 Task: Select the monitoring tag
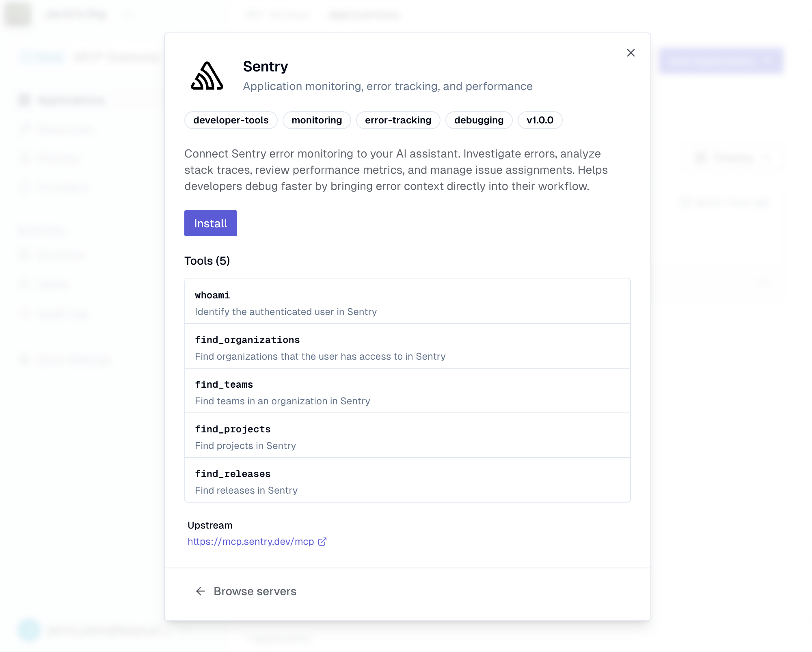(317, 120)
